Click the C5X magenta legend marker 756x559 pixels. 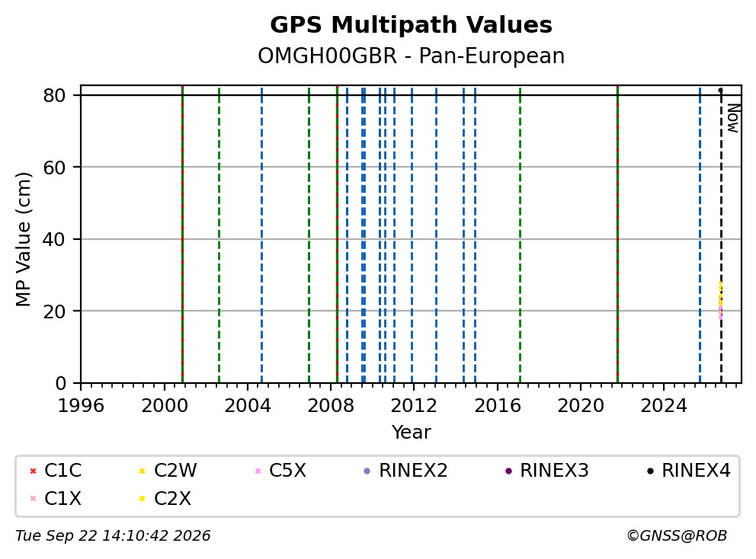258,471
